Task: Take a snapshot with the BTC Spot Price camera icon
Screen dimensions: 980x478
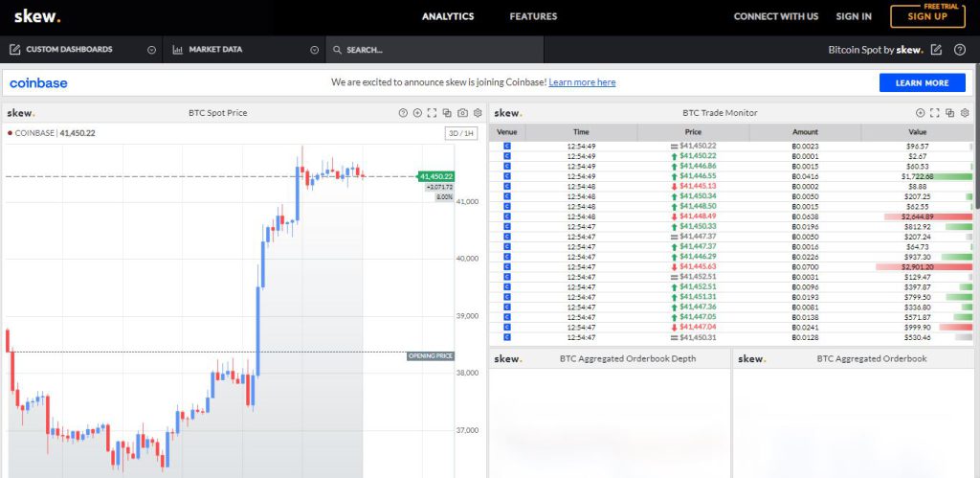Action: 462,113
